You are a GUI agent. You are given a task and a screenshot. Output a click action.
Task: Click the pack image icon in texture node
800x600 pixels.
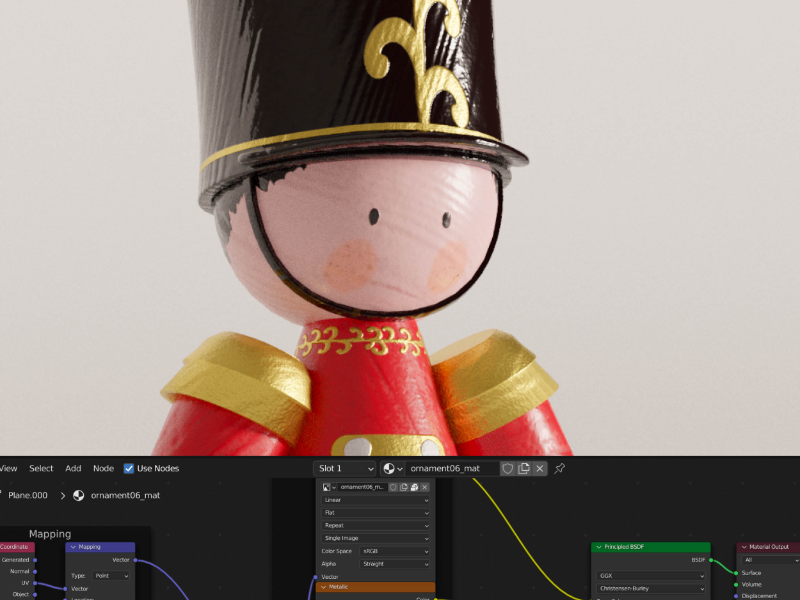(414, 487)
